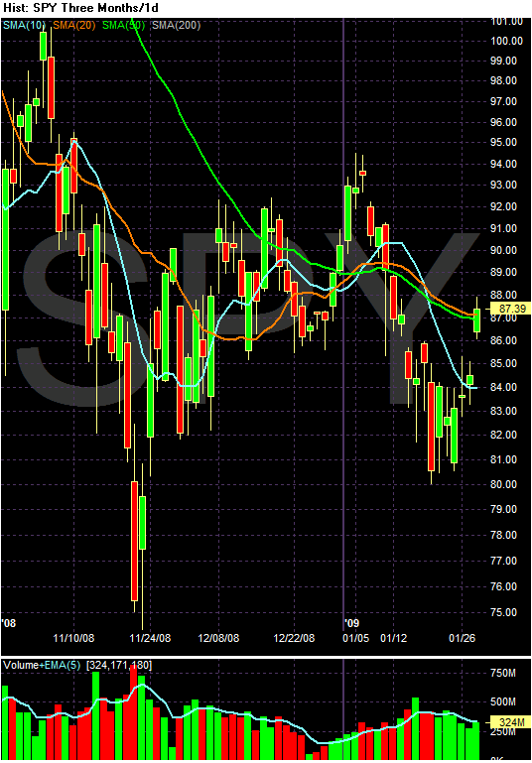This screenshot has height=763, width=532.
Task: Click the SMA(50) legend label
Action: click(x=124, y=25)
